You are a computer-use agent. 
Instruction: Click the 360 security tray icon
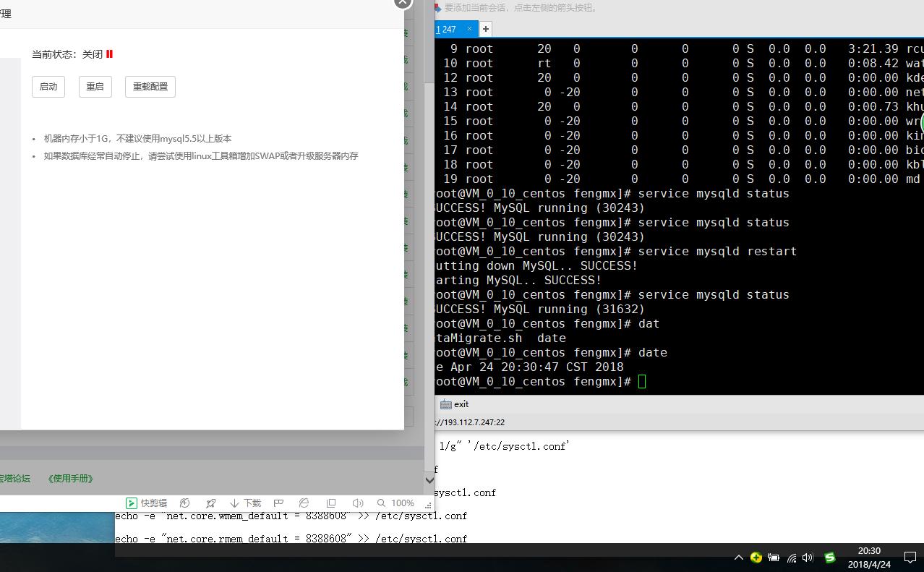pos(756,558)
